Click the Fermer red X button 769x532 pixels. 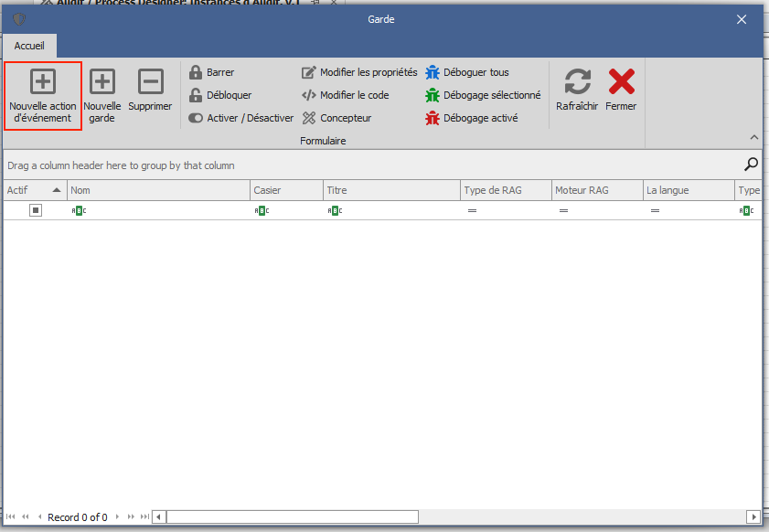click(622, 90)
